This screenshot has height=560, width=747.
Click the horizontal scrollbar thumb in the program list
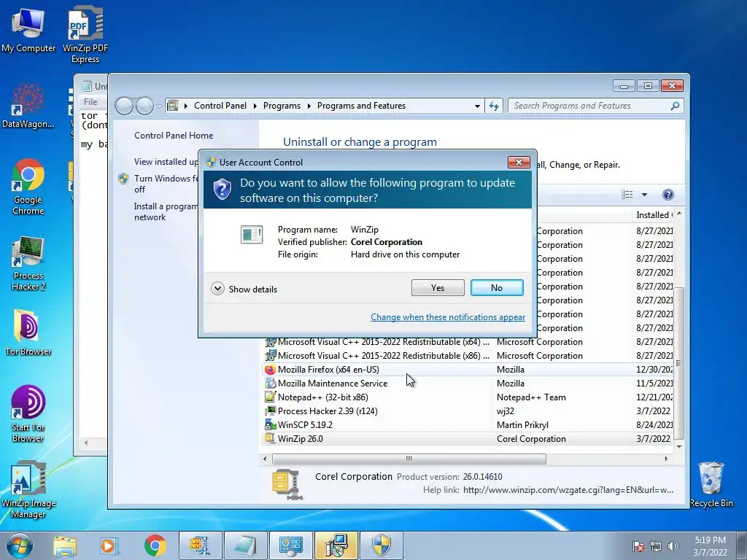tap(409, 459)
